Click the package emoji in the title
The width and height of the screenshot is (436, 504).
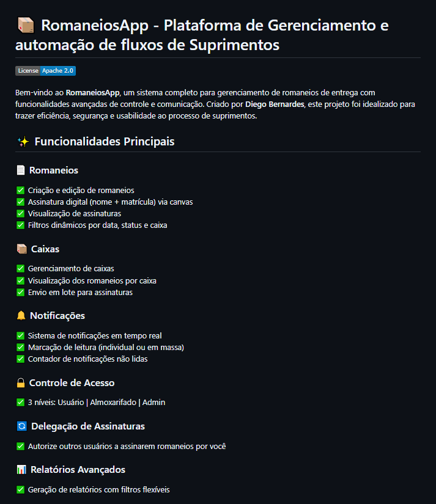[x=26, y=26]
